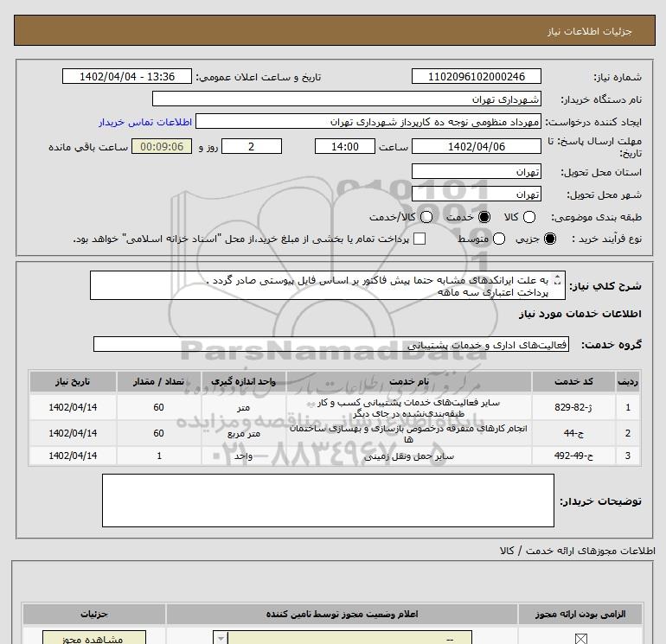Select the کالا/خدمت radio option
The image size is (666, 644).
[426, 217]
